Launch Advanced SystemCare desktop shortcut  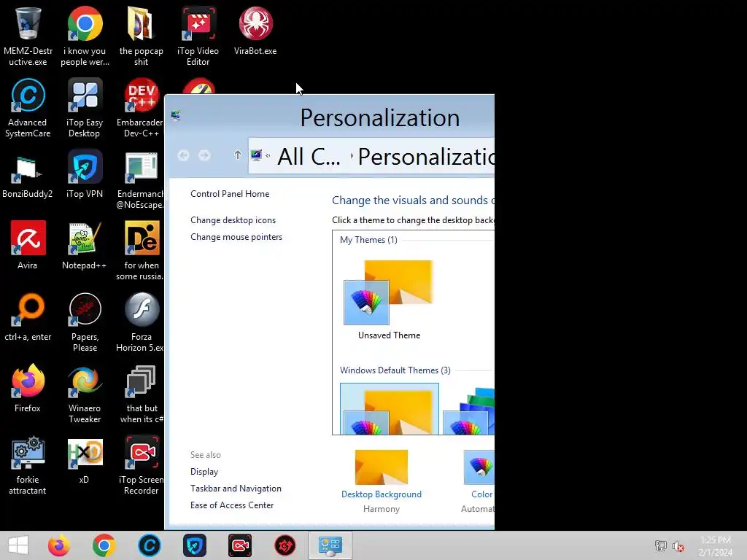[x=28, y=108]
